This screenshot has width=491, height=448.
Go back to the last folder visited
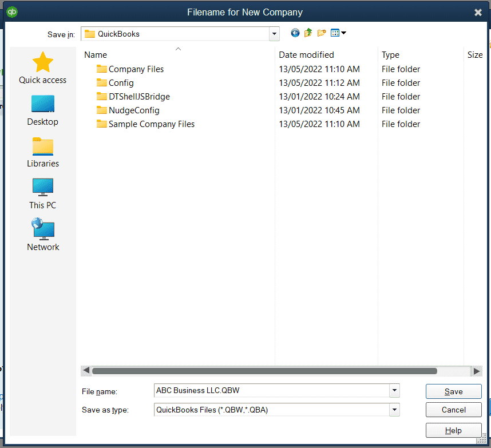[x=295, y=33]
